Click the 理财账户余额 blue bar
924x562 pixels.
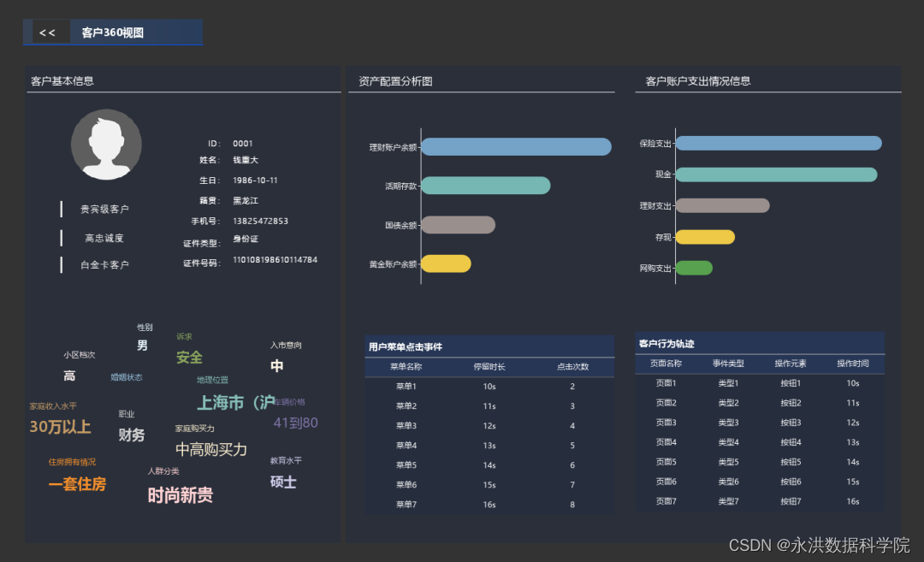pyautogui.click(x=516, y=146)
